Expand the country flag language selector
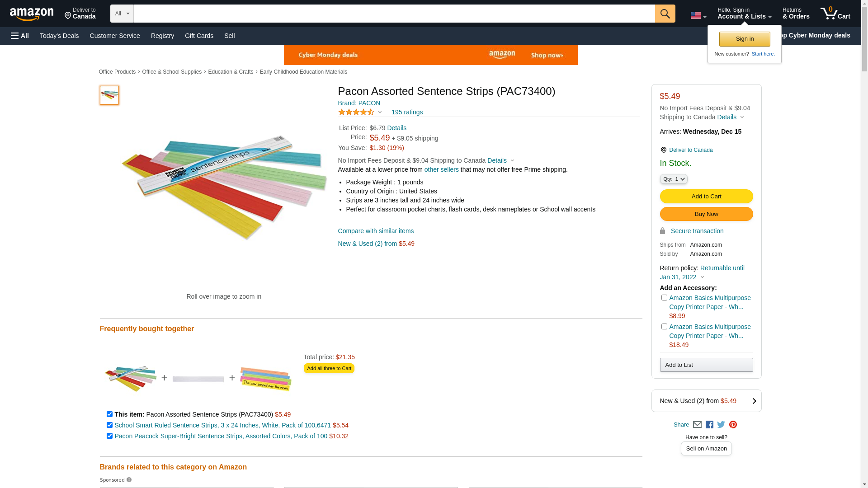 (x=698, y=16)
